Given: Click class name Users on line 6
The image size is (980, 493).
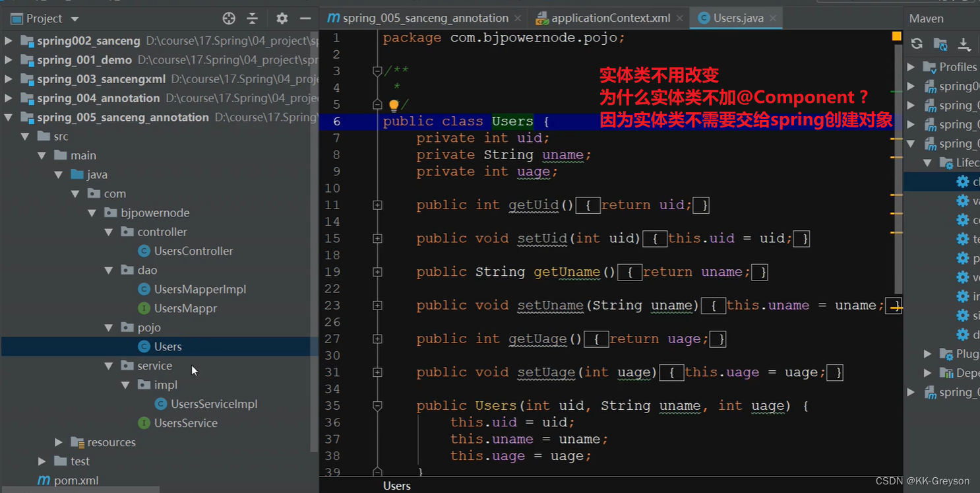Looking at the screenshot, I should (512, 121).
